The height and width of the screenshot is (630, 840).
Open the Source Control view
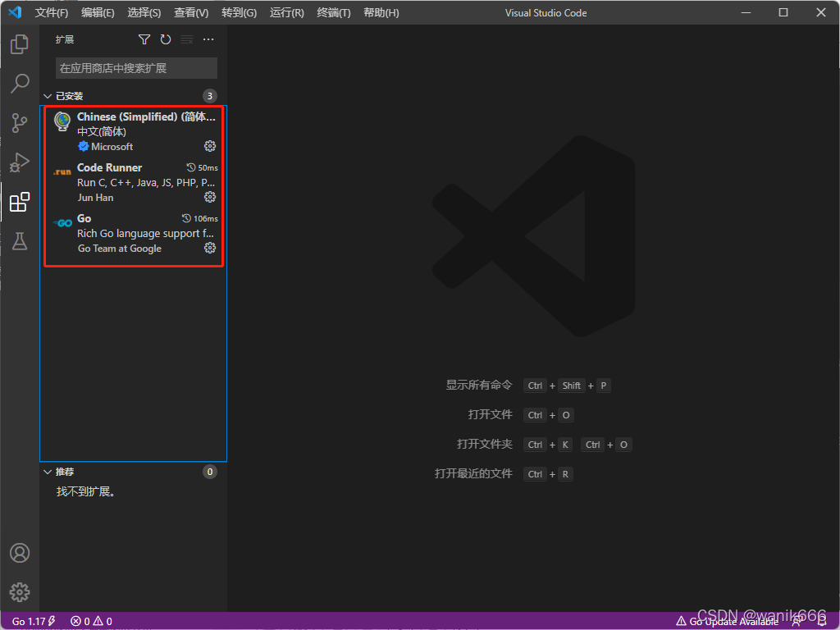tap(20, 123)
